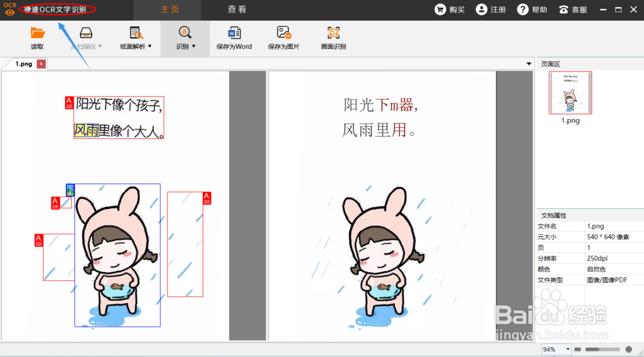Maximize the OCR window
Screen dimensions: 644x357
(x=618, y=10)
